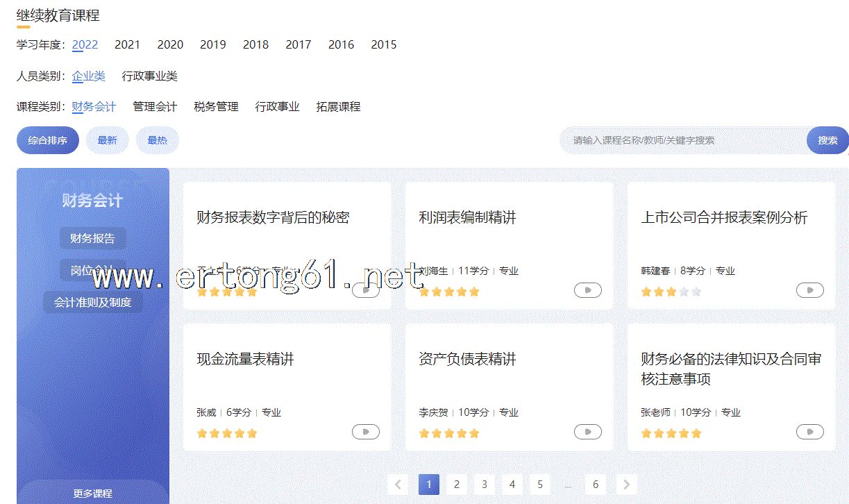This screenshot has height=504, width=849.
Task: Click play icon on 资产负债表精讲 card
Action: tap(587, 432)
